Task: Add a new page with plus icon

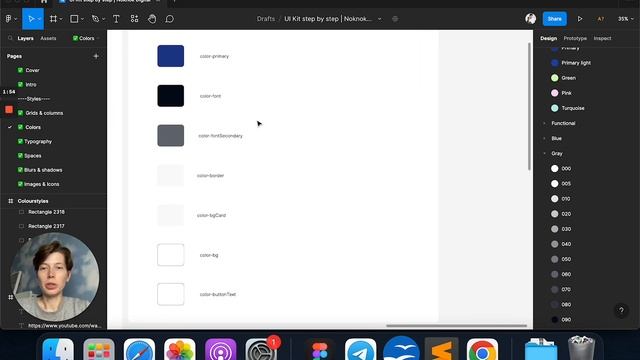Action: (x=96, y=56)
